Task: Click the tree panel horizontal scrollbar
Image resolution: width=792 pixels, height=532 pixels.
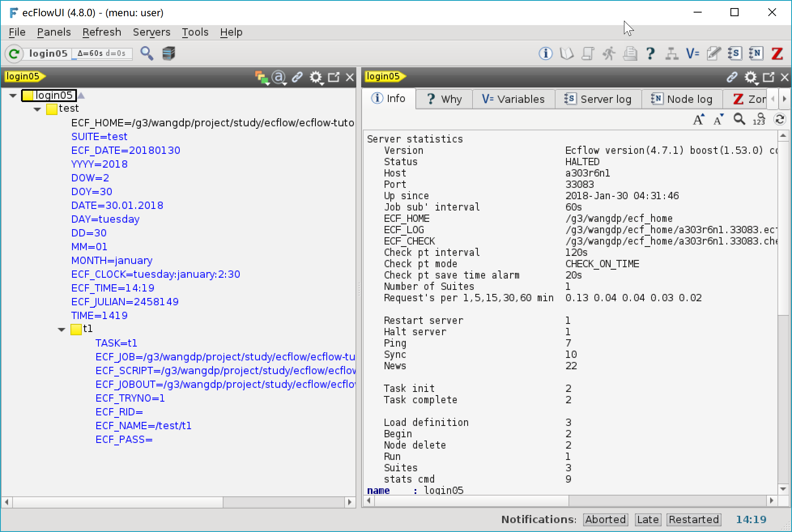Action: point(117,502)
